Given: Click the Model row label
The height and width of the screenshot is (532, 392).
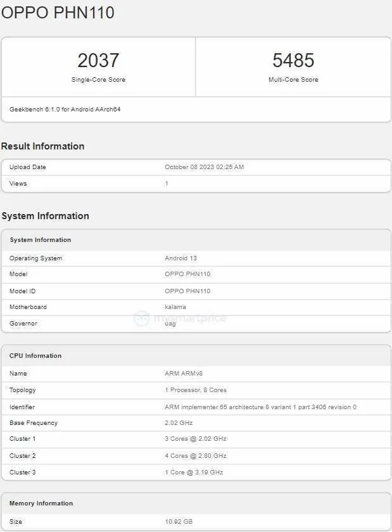Looking at the screenshot, I should tap(18, 274).
